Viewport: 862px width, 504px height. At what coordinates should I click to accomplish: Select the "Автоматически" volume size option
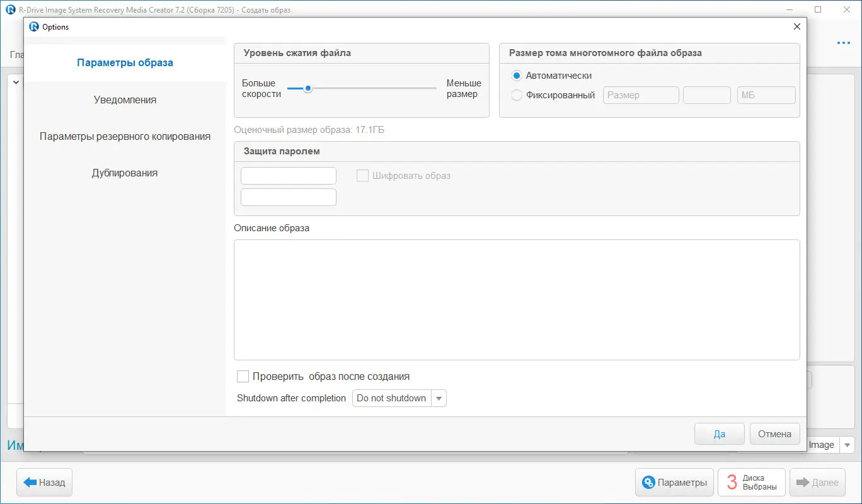click(517, 75)
